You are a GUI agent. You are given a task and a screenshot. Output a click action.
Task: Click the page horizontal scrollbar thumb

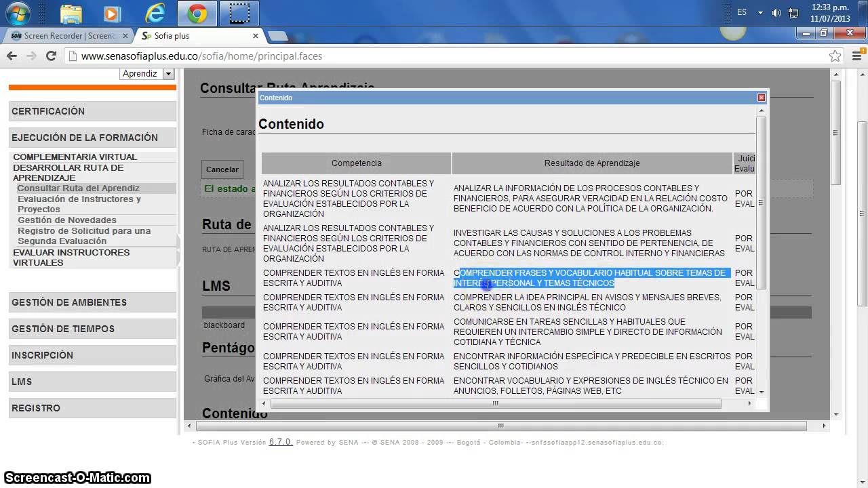click(501, 426)
